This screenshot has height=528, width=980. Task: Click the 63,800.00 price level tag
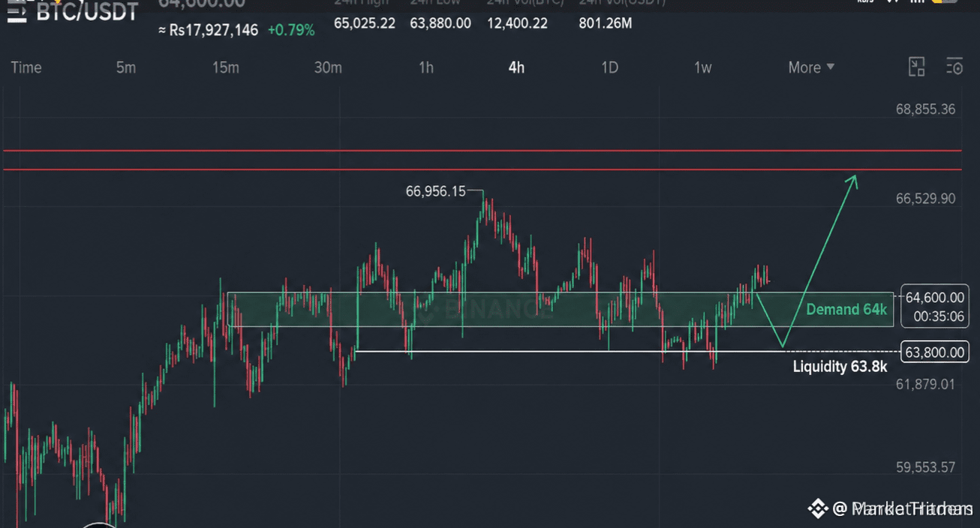tap(935, 352)
